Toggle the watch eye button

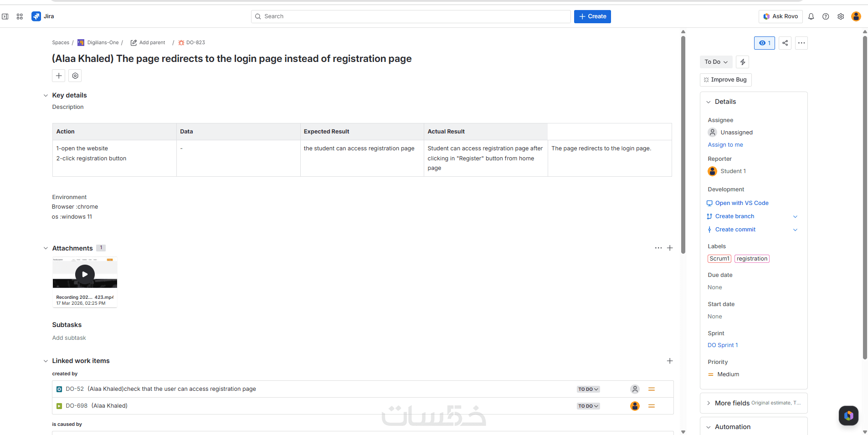coord(765,43)
